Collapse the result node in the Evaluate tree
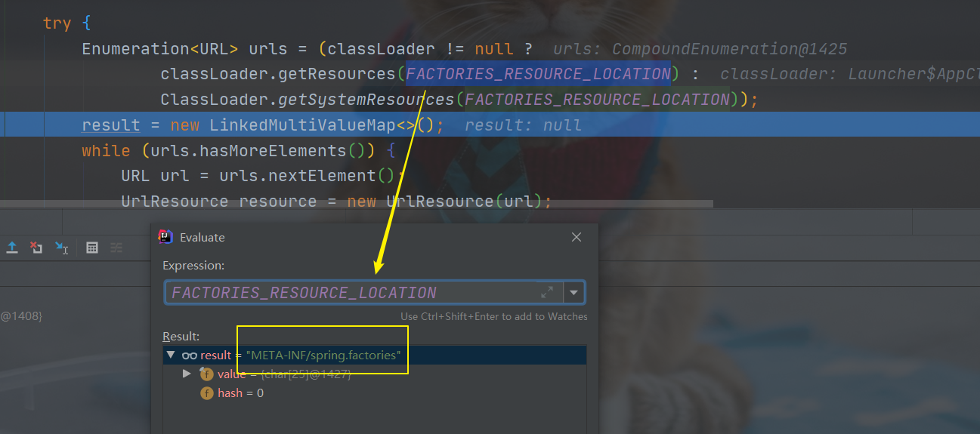 pos(171,355)
